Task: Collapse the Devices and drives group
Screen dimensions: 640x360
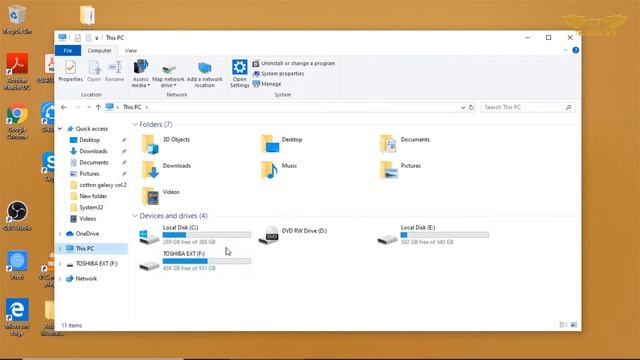Action: click(x=135, y=216)
